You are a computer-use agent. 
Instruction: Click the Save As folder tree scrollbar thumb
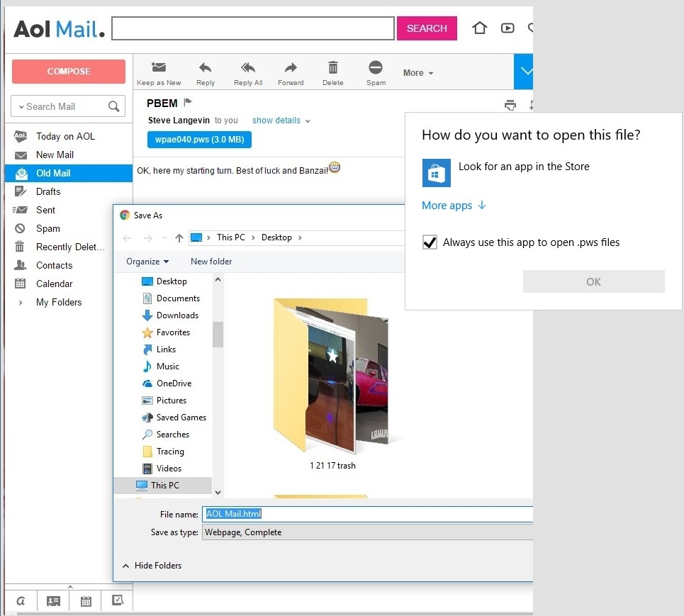pos(218,334)
